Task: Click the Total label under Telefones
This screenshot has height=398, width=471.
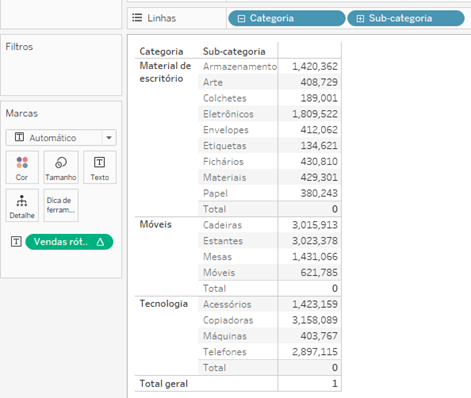Action: (x=214, y=368)
